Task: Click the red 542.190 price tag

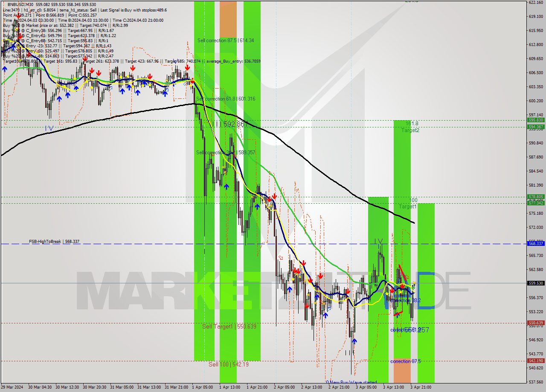Action: coord(536,361)
